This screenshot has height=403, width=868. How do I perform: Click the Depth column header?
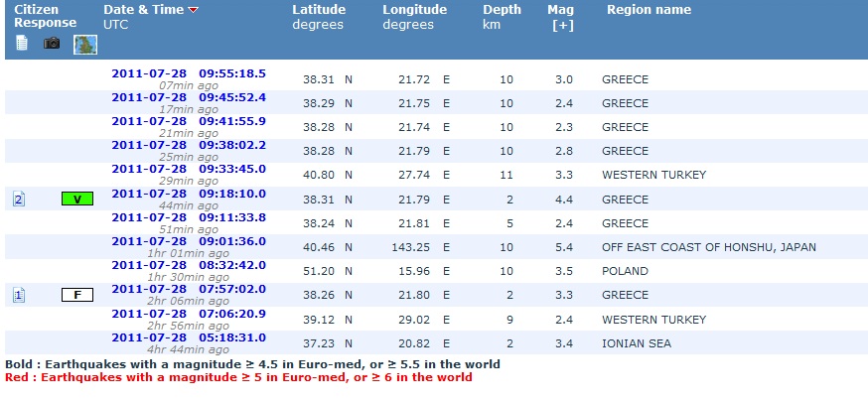[501, 10]
